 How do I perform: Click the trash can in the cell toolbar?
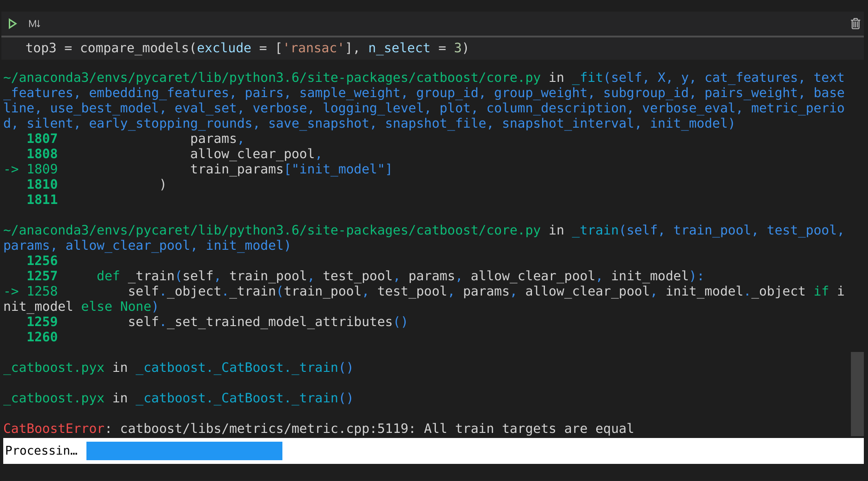click(855, 23)
